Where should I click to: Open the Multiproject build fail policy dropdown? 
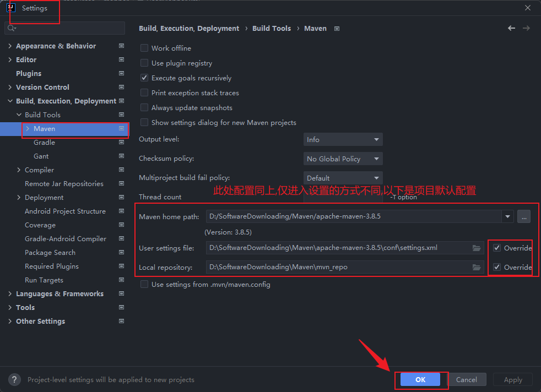coord(343,178)
